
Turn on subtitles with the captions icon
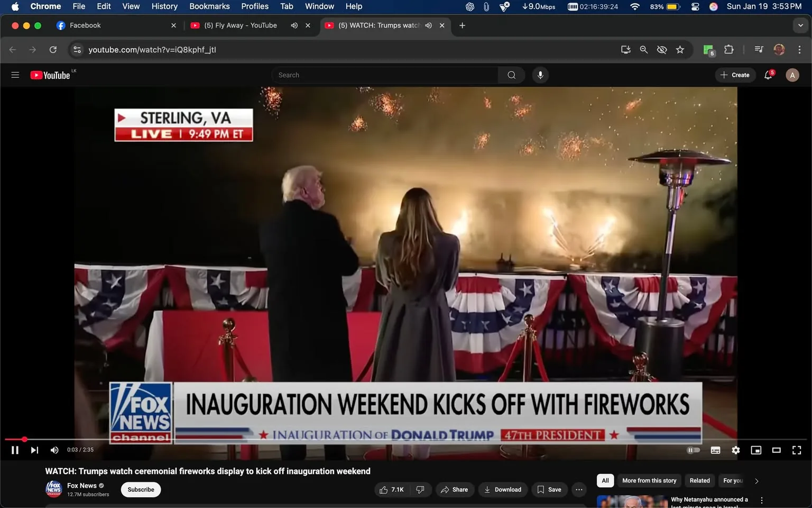tap(715, 450)
